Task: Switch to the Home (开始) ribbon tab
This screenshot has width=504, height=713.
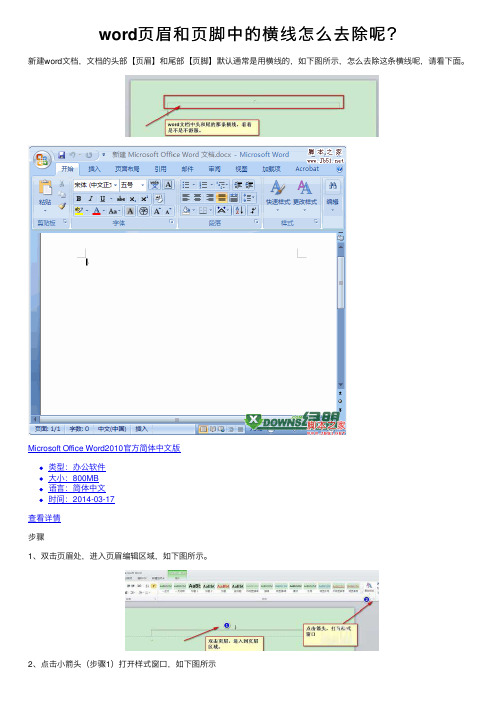Action: coord(67,169)
